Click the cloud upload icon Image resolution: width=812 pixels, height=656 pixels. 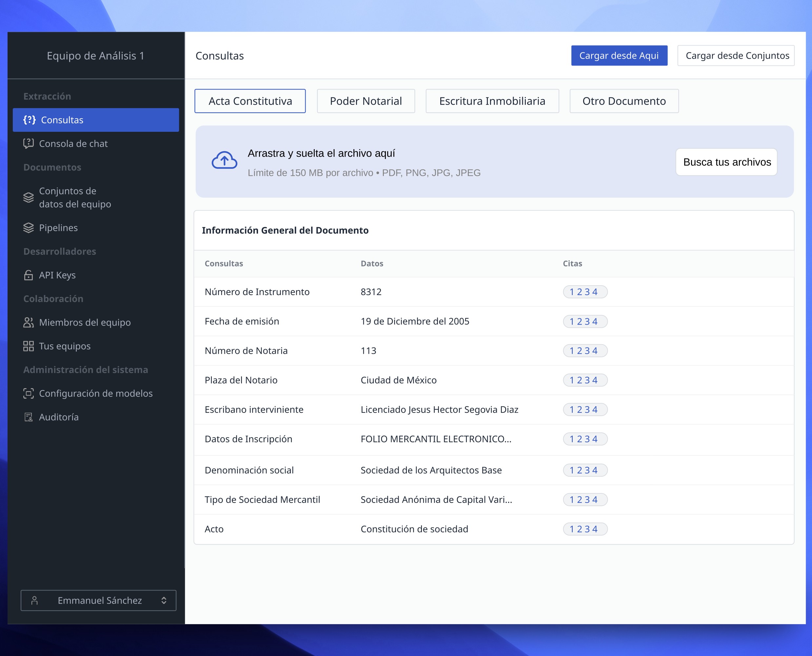[x=225, y=160]
